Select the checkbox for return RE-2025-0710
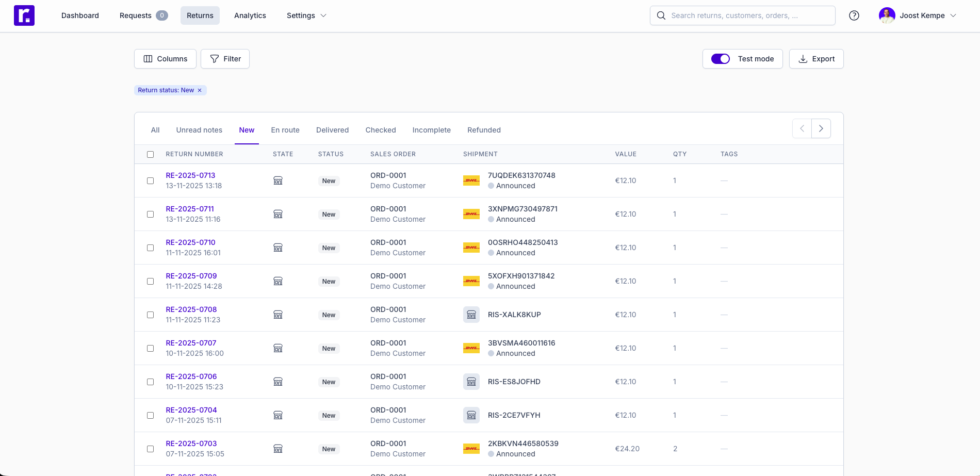The width and height of the screenshot is (980, 476). coord(151,248)
